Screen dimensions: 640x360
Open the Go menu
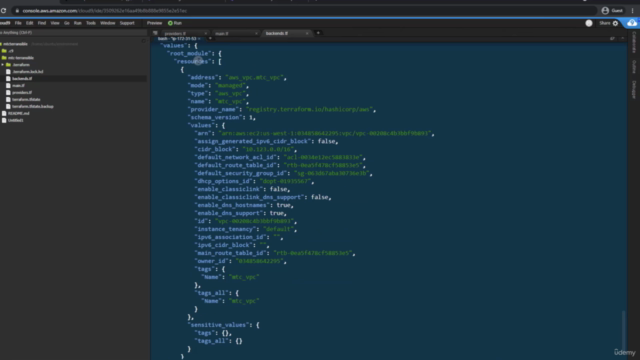click(x=67, y=23)
